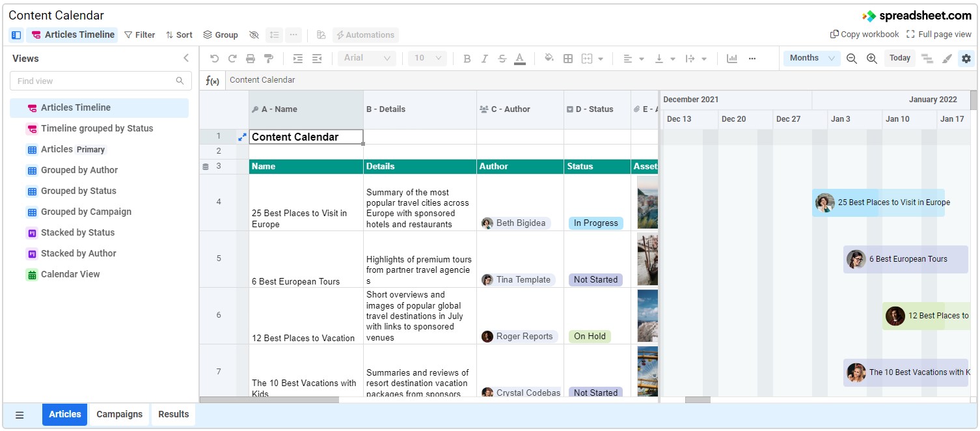Switch to the Results sheet tab
The height and width of the screenshot is (431, 980).
pyautogui.click(x=172, y=414)
